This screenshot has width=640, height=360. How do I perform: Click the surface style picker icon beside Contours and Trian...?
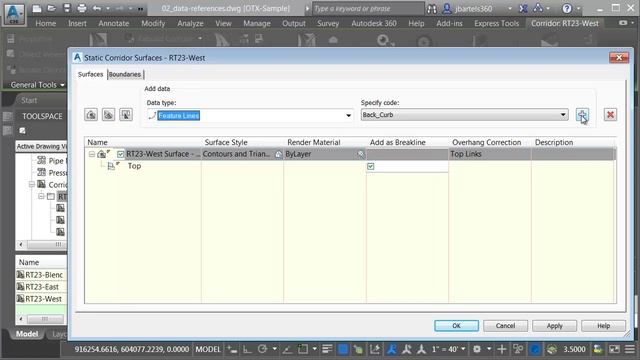[278, 154]
